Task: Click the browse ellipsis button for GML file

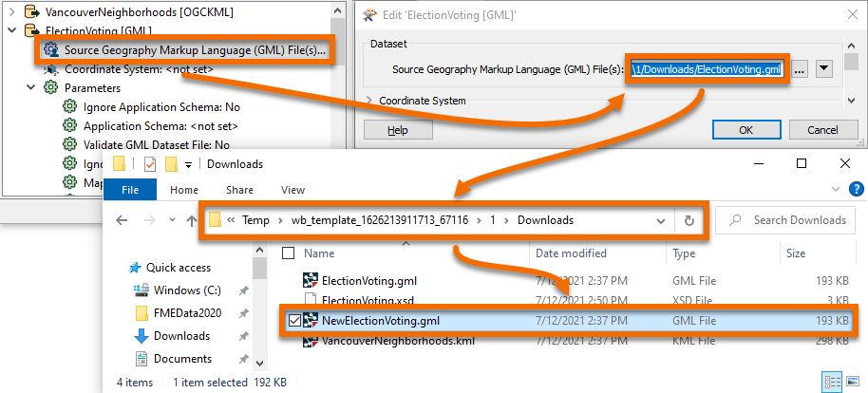Action: pyautogui.click(x=800, y=68)
